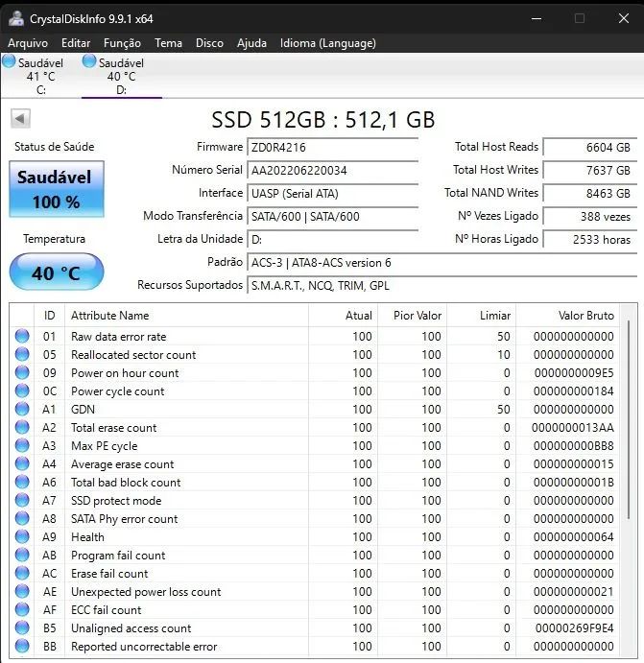Screen dimensions: 644x663
Task: Click the serial number field AA202206220034
Action: 333,171
